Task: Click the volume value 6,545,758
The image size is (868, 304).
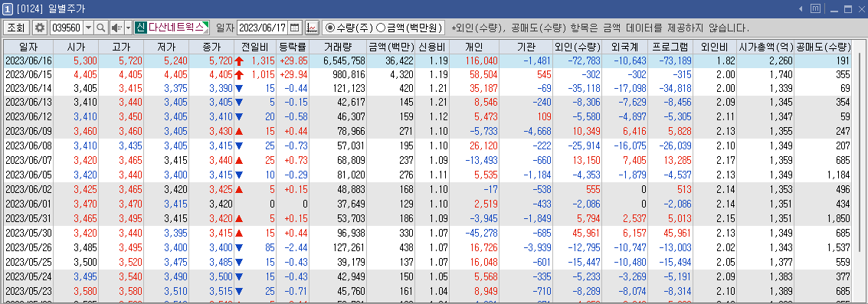Action: tap(344, 61)
